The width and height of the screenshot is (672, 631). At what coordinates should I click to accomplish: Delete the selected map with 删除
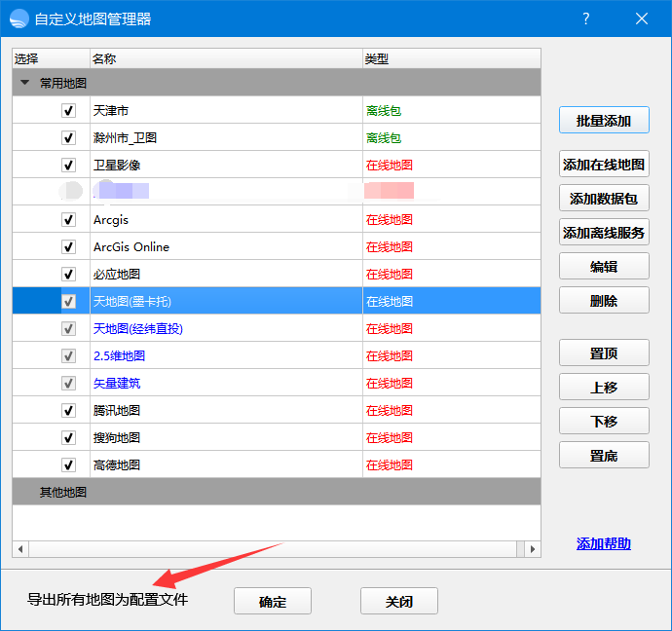pyautogui.click(x=604, y=301)
